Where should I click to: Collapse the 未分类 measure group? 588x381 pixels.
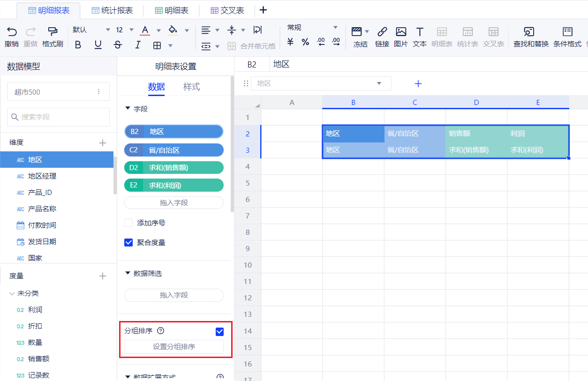[12, 294]
